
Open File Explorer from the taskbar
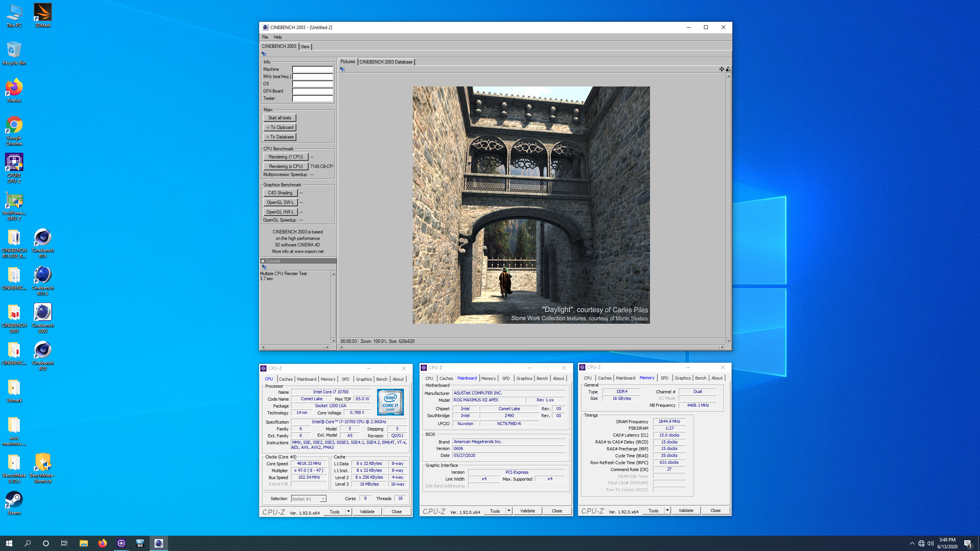pos(83,543)
